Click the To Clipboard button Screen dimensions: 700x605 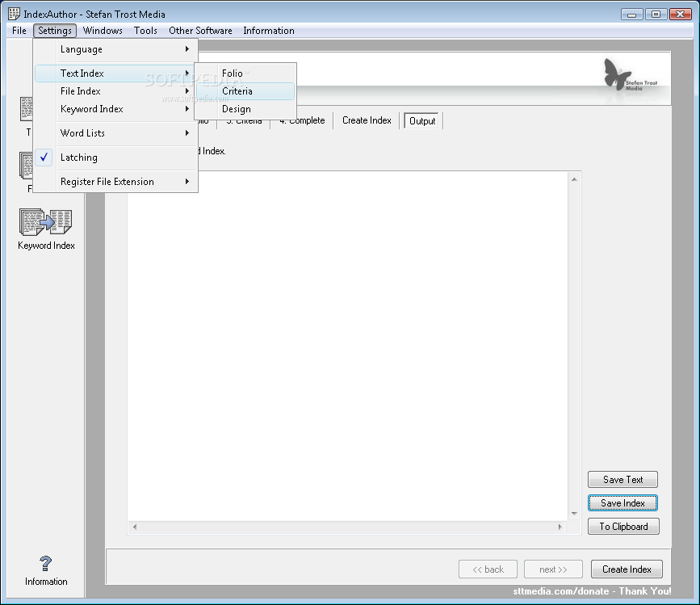623,527
